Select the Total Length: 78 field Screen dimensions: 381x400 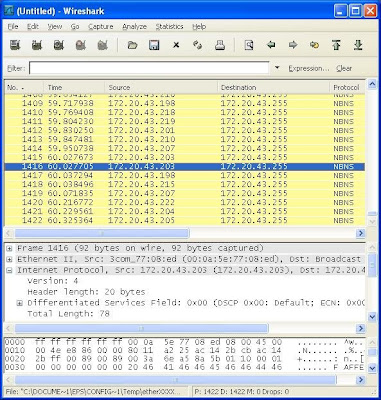(x=68, y=314)
